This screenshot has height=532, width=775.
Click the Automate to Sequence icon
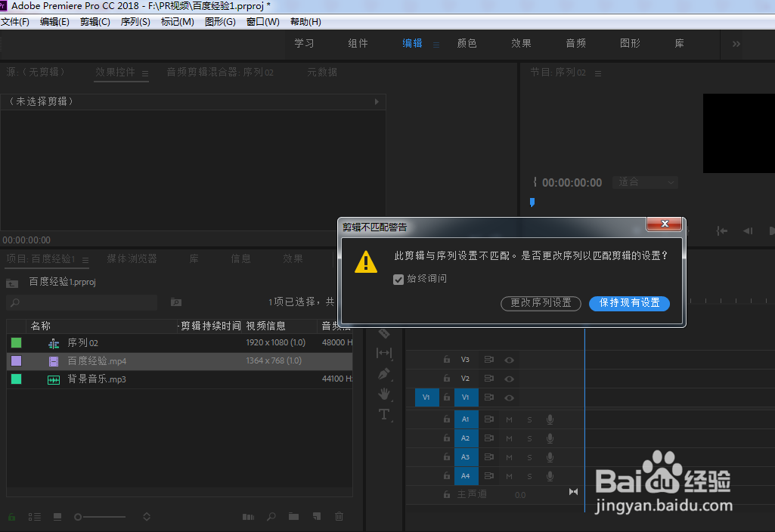click(x=248, y=517)
